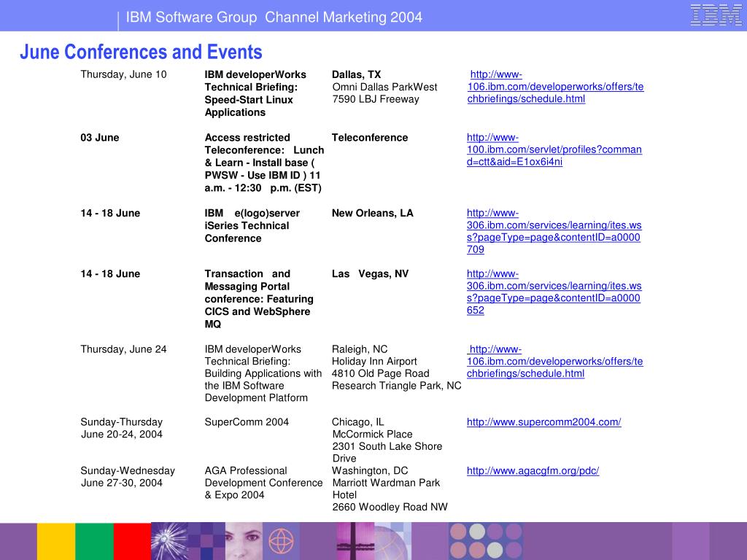Click the Access restricted Teleconference Lunch & Learn event
The height and width of the screenshot is (560, 747).
coord(264,163)
